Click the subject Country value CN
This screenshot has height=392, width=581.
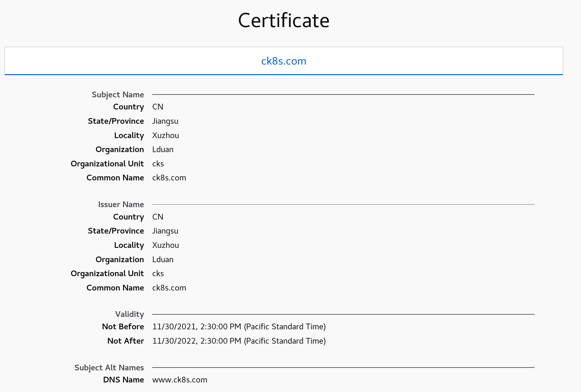coord(157,107)
